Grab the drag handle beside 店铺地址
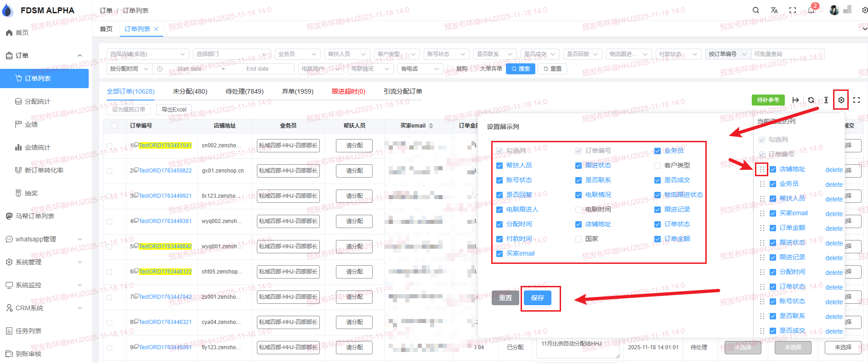 coord(762,169)
